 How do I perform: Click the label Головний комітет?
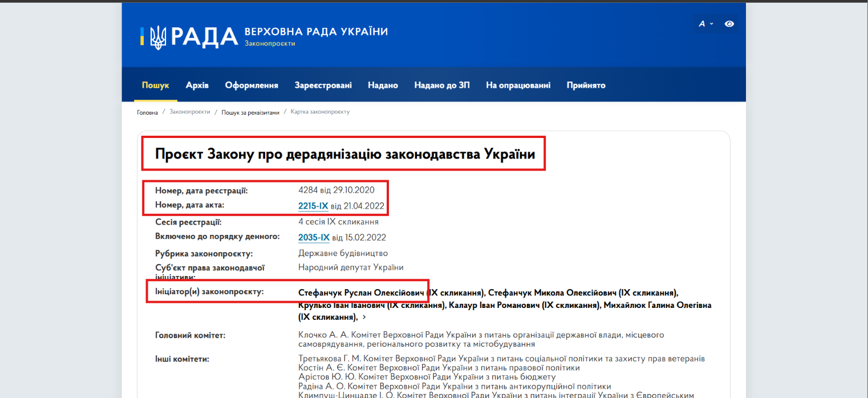point(190,335)
